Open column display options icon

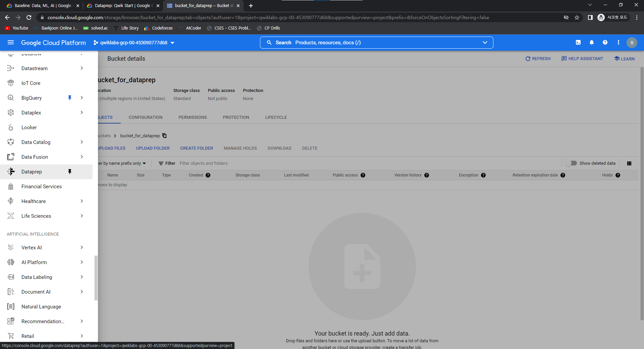click(x=629, y=163)
